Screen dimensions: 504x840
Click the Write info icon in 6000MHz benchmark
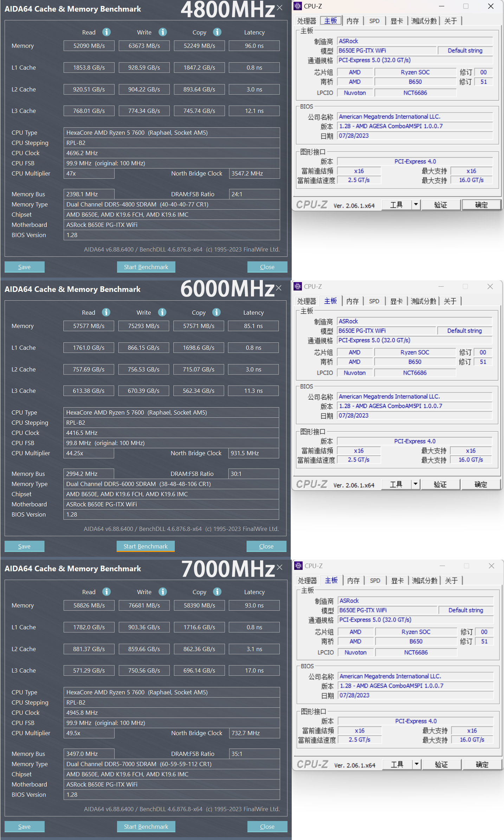click(162, 312)
